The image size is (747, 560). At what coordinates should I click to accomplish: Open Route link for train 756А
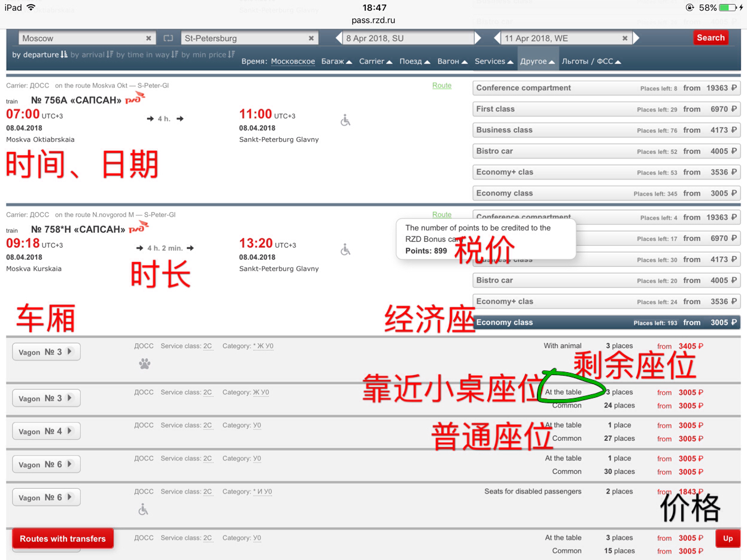pyautogui.click(x=442, y=86)
